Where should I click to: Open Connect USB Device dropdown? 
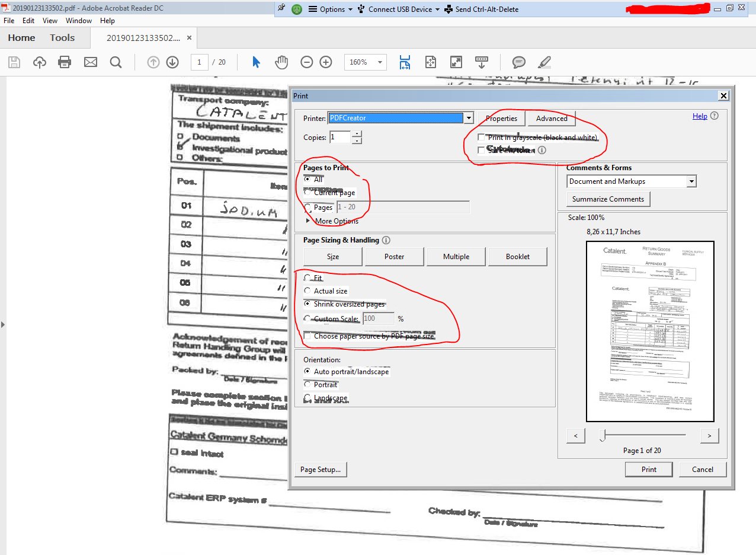[399, 9]
